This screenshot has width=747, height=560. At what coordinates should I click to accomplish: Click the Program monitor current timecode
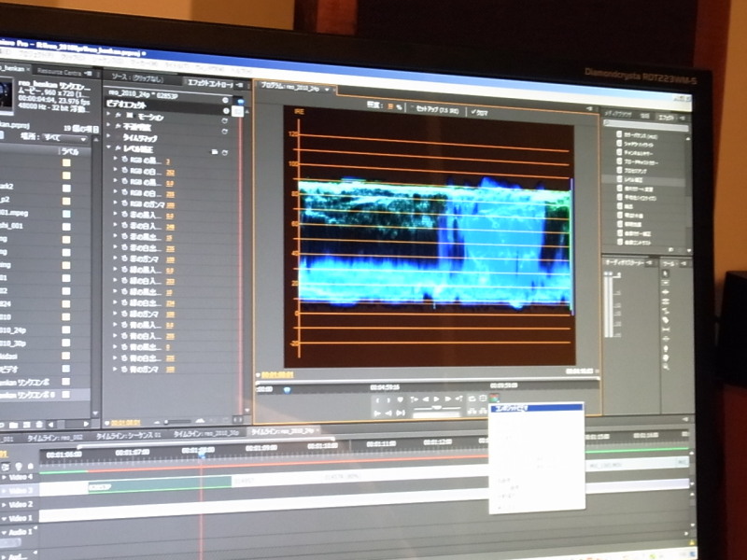277,375
